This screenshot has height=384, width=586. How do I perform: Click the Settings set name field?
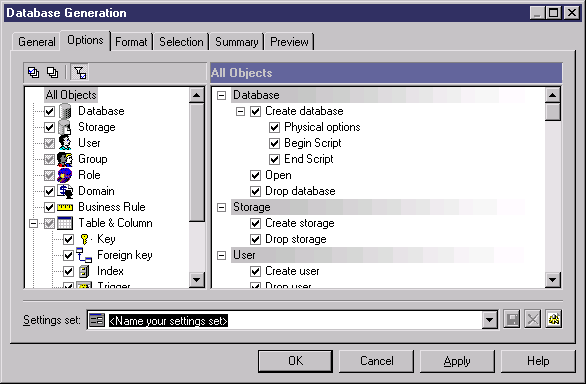click(292, 320)
